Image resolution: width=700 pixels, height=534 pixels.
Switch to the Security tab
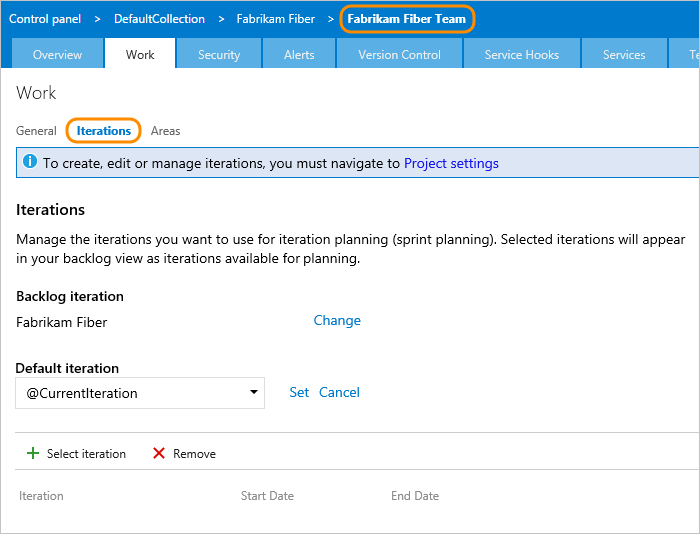point(219,55)
